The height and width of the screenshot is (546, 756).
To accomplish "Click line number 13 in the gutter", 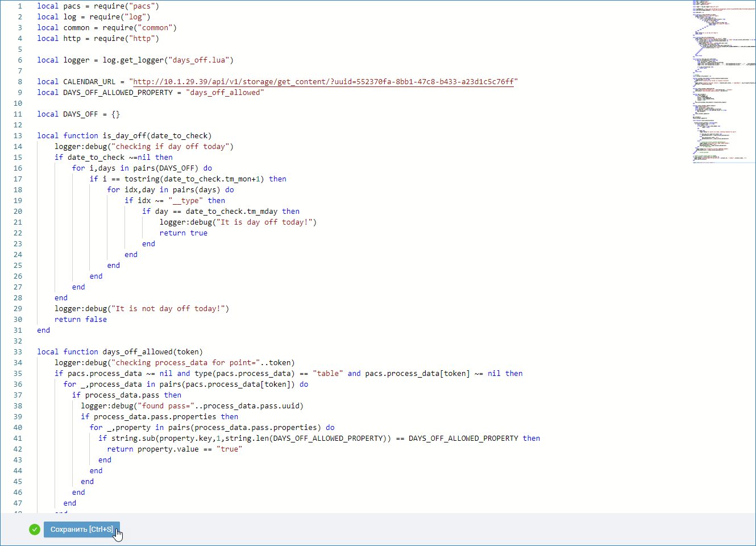I will pos(18,136).
